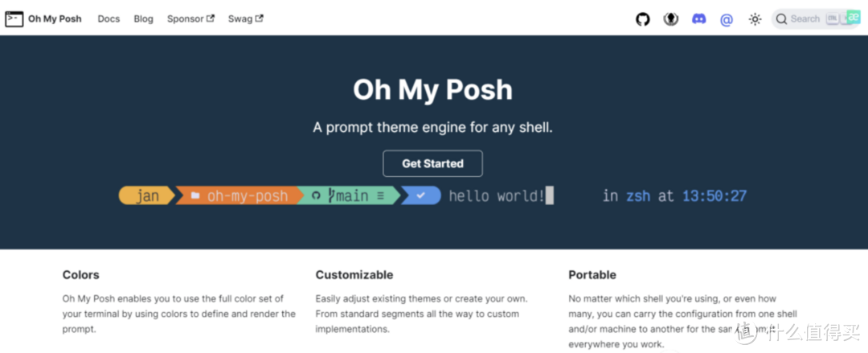Open the Sponsor external link
The width and height of the screenshot is (868, 353).
pos(190,18)
